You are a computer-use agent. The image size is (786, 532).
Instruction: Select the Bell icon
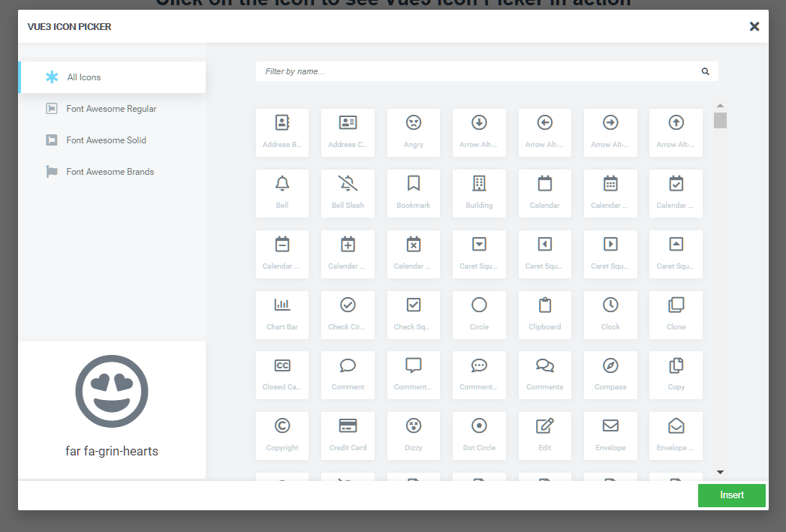[282, 193]
